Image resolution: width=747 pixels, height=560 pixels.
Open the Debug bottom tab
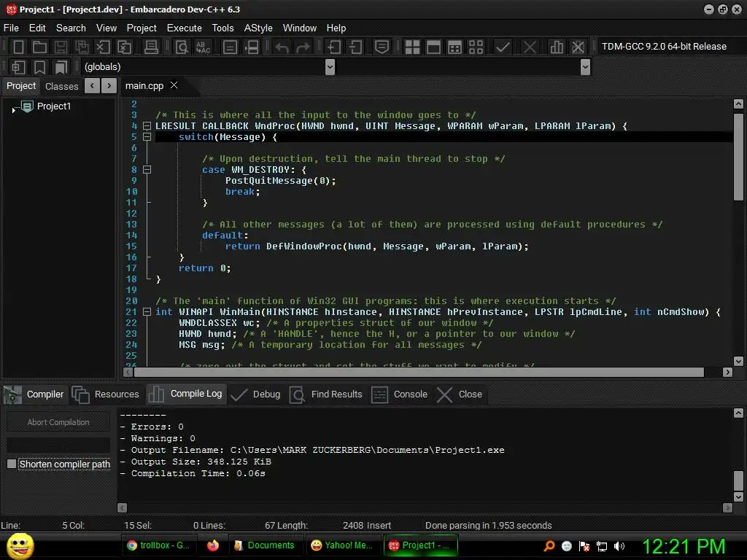pyautogui.click(x=256, y=394)
